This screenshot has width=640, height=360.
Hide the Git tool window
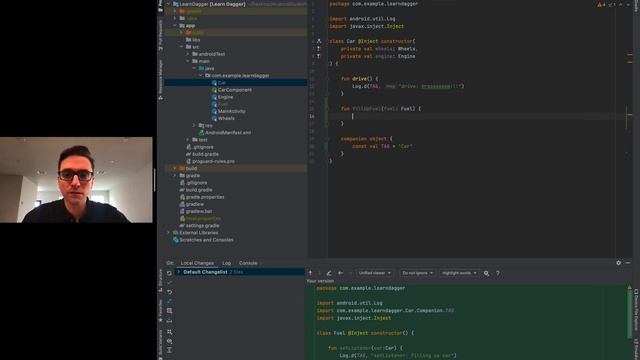[628, 263]
